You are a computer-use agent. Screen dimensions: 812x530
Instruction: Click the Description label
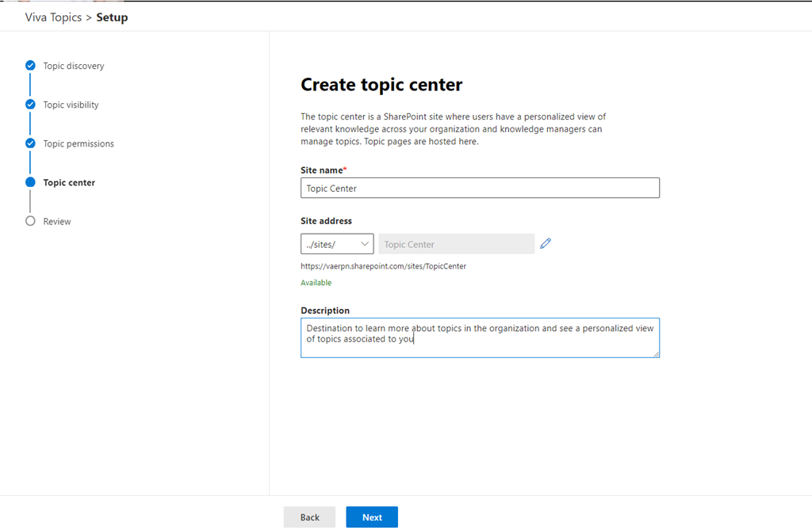pyautogui.click(x=325, y=310)
